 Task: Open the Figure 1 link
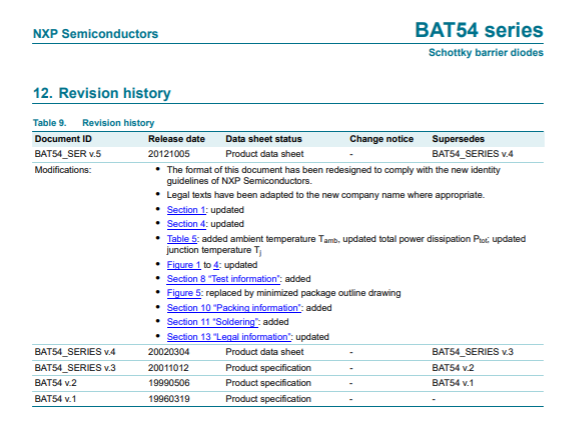(184, 265)
